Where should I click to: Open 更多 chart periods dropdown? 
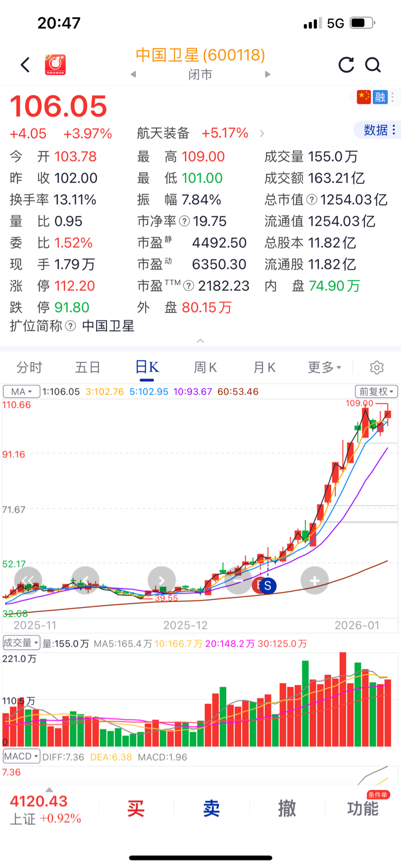point(324,368)
